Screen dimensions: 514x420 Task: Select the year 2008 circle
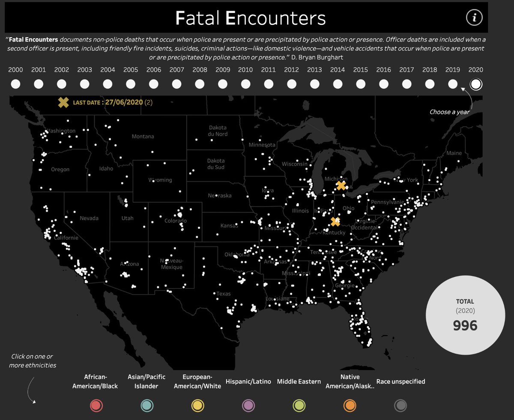point(200,84)
